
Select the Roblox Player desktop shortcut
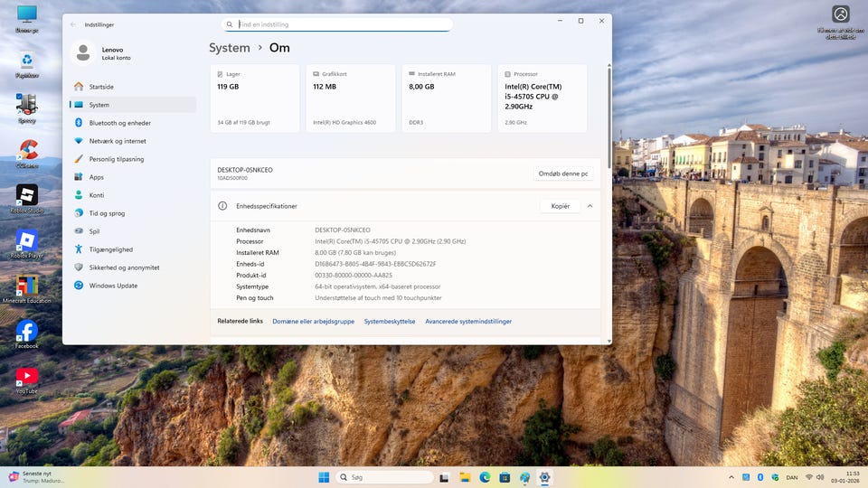pos(26,244)
